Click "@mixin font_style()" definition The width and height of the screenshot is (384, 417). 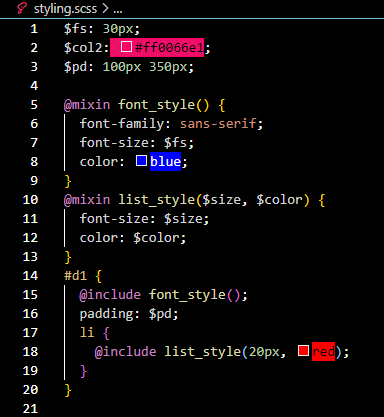[x=137, y=105]
